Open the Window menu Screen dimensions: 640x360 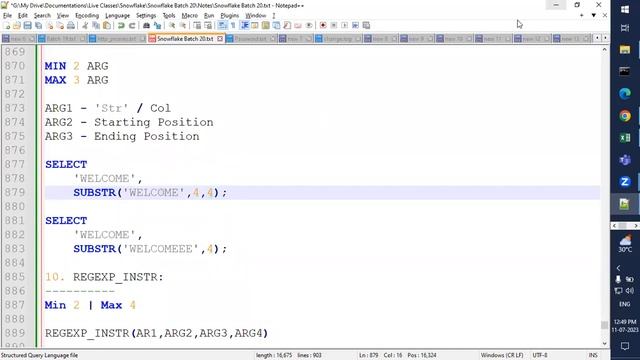pyautogui.click(x=256, y=16)
